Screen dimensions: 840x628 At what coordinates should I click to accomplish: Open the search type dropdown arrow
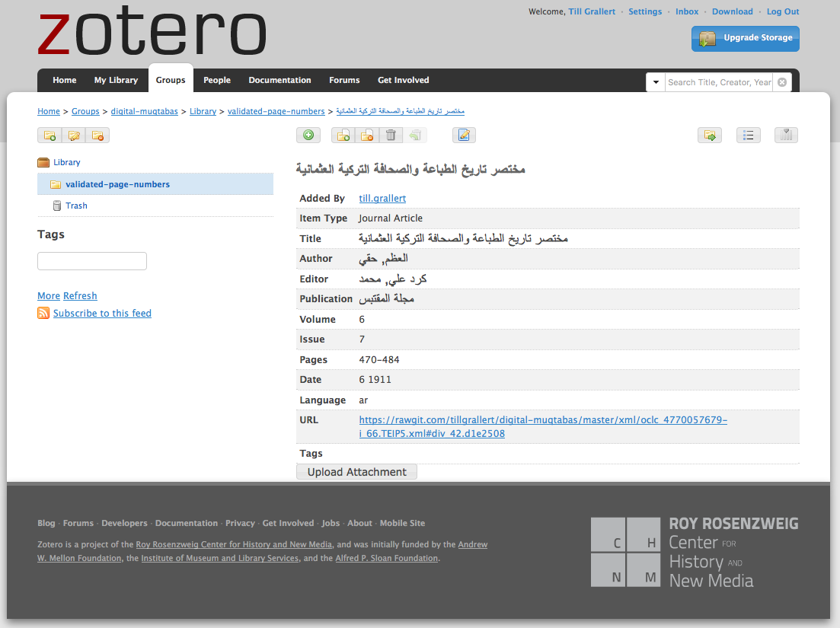[656, 82]
